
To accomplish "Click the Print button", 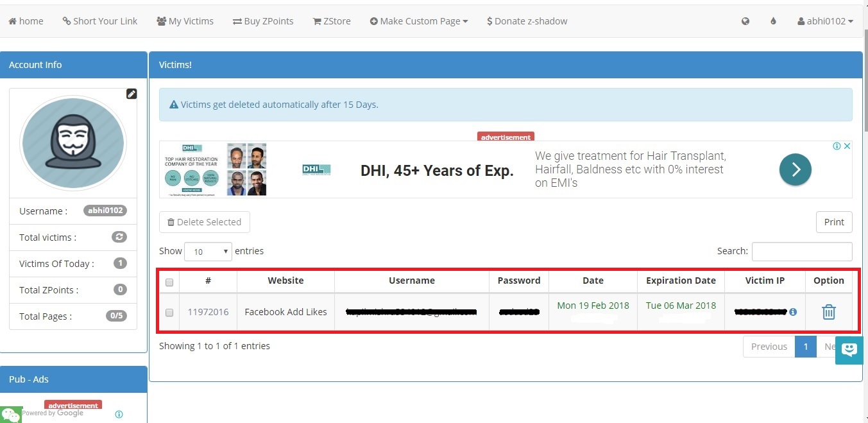I will (x=834, y=222).
